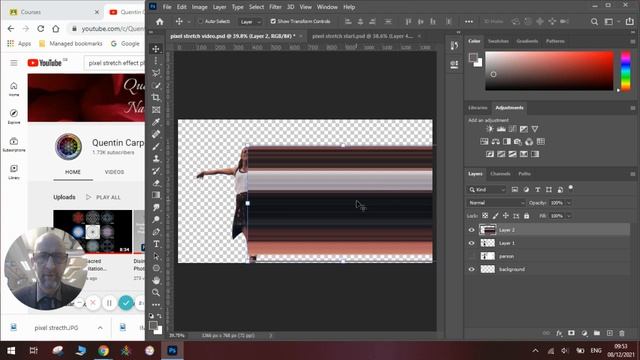Open the Select menu
The width and height of the screenshot is (640, 360).
(x=256, y=7)
